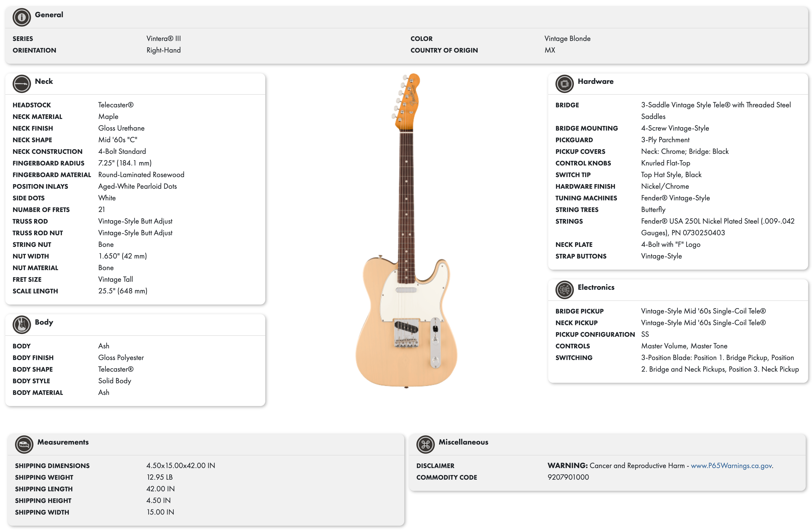Click the Electronics section heading
Viewport: 812px width, 532px height.
pyautogui.click(x=596, y=287)
